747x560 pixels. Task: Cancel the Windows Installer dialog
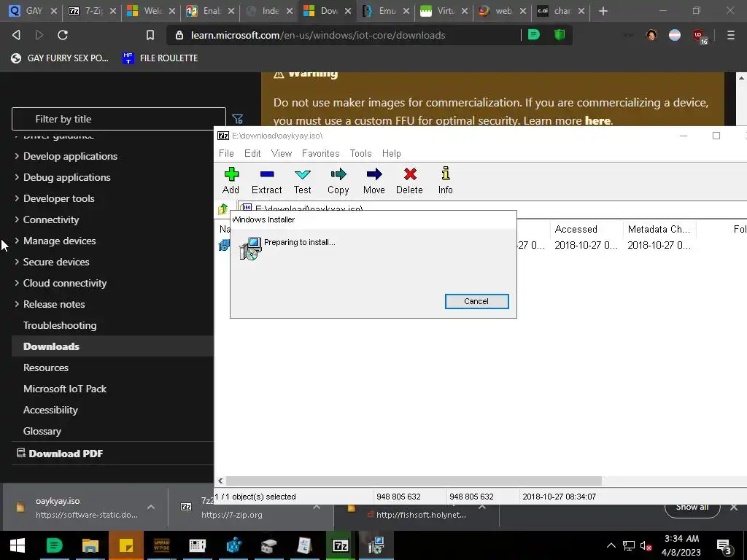pyautogui.click(x=477, y=301)
